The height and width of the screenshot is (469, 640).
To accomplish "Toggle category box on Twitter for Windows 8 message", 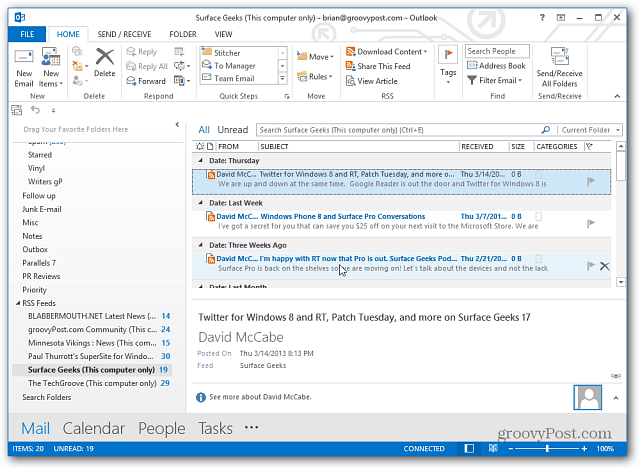I will pyautogui.click(x=539, y=174).
